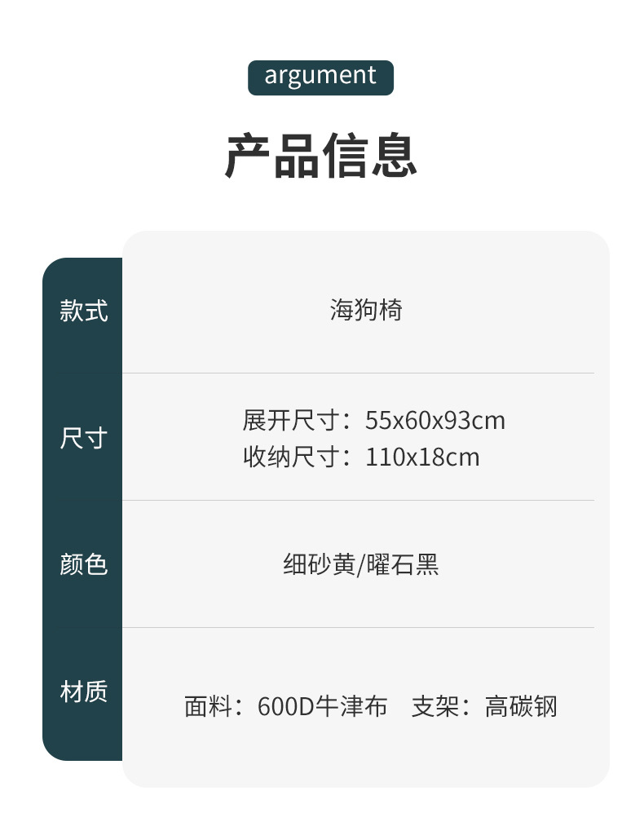Screen dimensions: 644x822
Task: Choose the 曜石黑 color option
Action: (404, 564)
